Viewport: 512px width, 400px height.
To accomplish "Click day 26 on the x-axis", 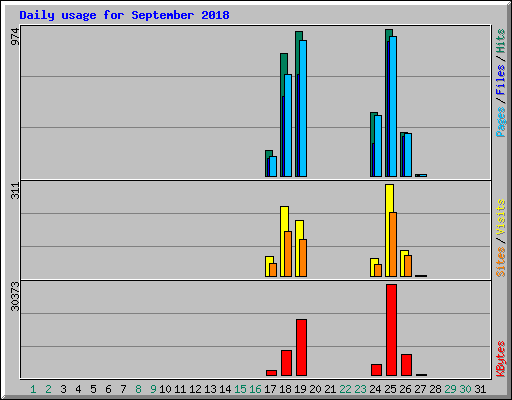I will (x=405, y=389).
